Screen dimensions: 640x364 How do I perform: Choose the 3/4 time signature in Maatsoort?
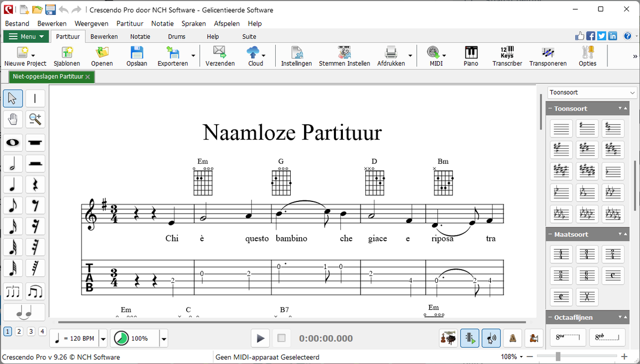pyautogui.click(x=587, y=254)
